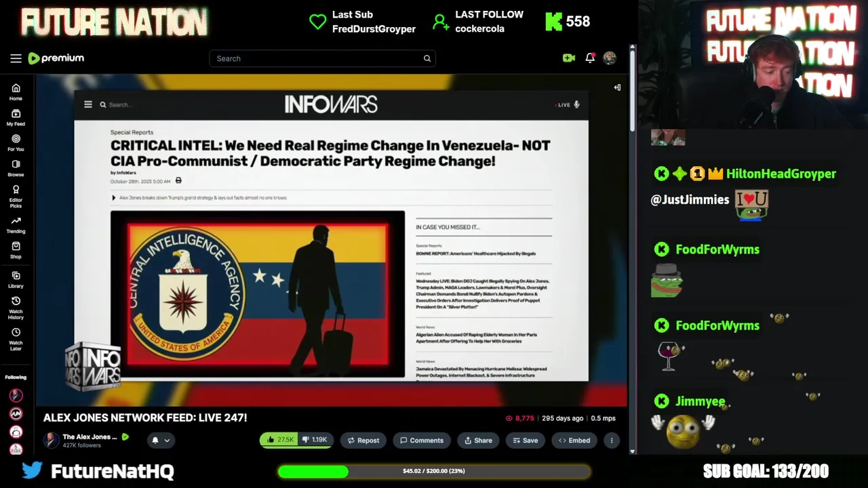868x488 pixels.
Task: Expand the article summary triangle
Action: 113,198
